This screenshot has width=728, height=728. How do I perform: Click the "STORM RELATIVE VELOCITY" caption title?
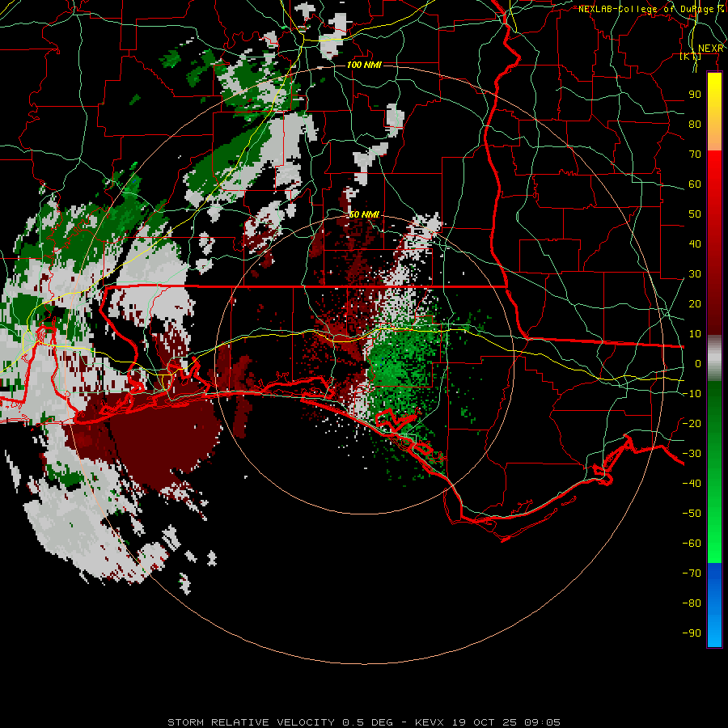tap(253, 722)
